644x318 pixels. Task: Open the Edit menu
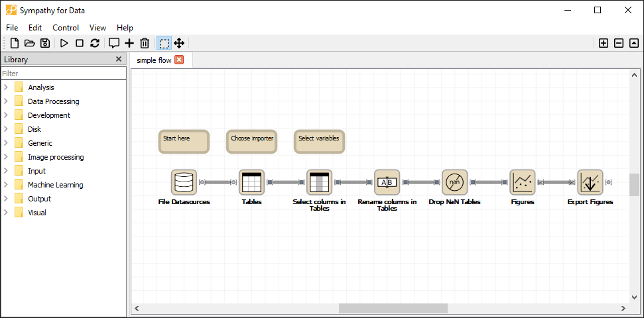point(35,28)
